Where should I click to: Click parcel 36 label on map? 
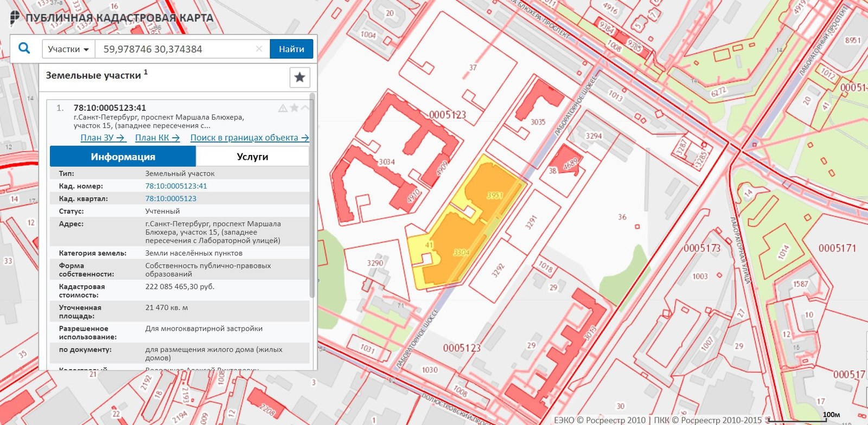(622, 217)
